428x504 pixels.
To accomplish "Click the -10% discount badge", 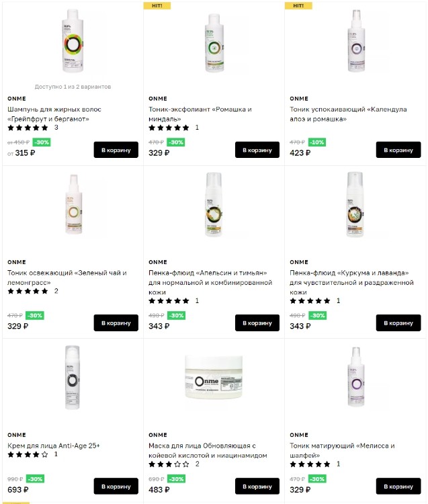I will [317, 142].
